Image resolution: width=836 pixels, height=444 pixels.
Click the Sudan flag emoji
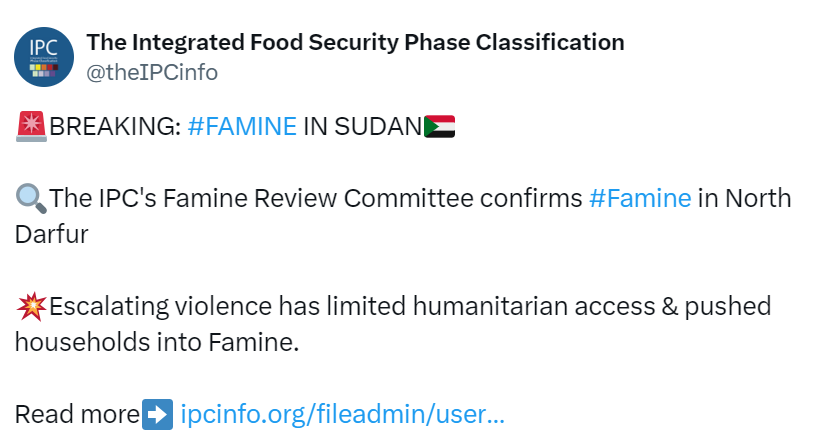click(x=440, y=127)
